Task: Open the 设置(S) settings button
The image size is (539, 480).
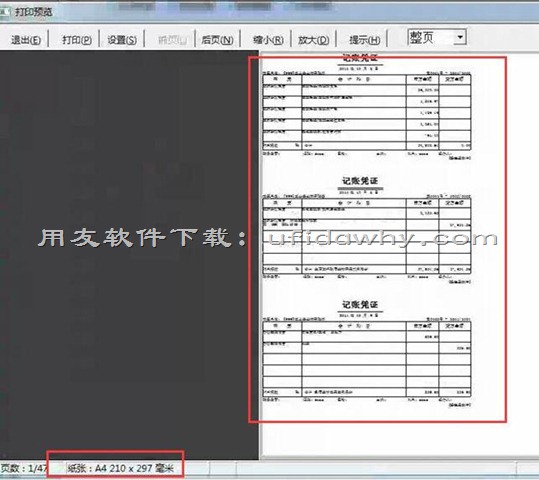Action: pos(122,40)
